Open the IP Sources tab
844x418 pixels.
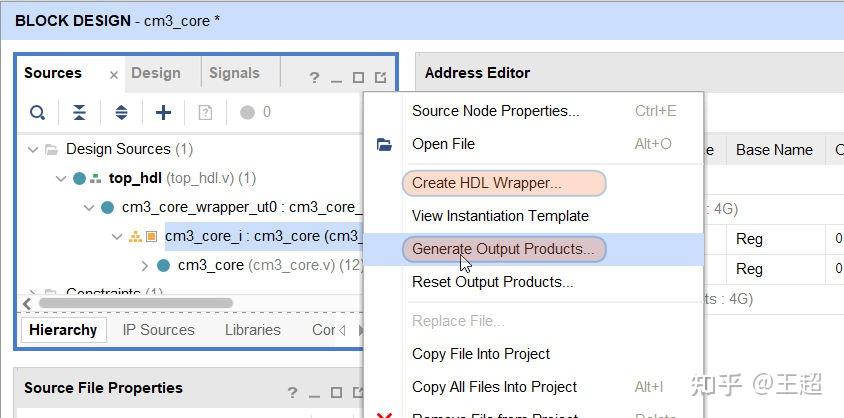pyautogui.click(x=158, y=330)
